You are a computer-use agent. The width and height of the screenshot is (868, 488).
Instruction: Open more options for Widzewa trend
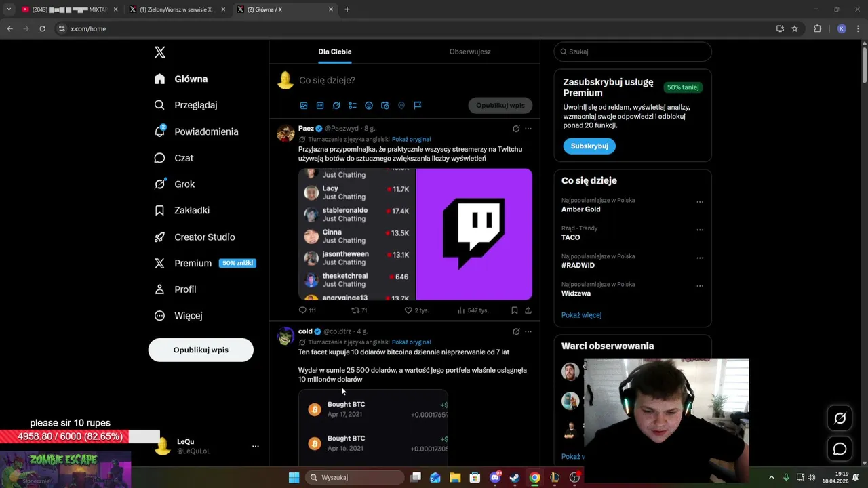coord(700,286)
